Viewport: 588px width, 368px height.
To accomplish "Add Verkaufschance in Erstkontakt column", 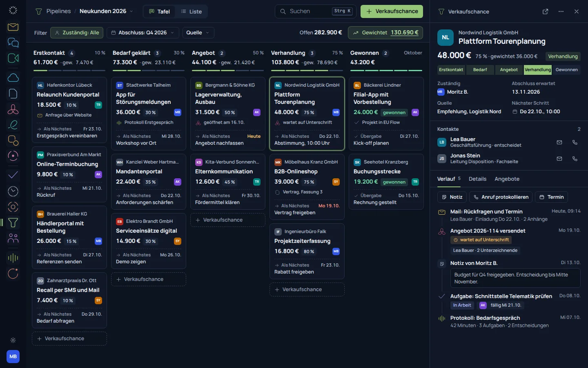I will (69, 339).
